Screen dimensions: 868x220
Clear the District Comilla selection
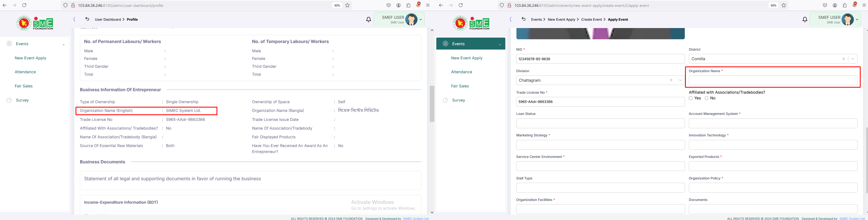844,59
